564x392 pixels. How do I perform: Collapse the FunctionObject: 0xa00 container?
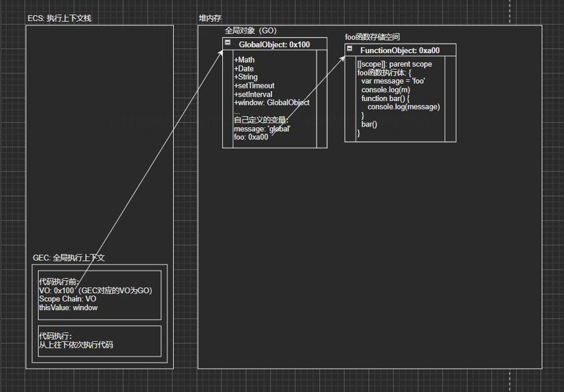pyautogui.click(x=350, y=49)
